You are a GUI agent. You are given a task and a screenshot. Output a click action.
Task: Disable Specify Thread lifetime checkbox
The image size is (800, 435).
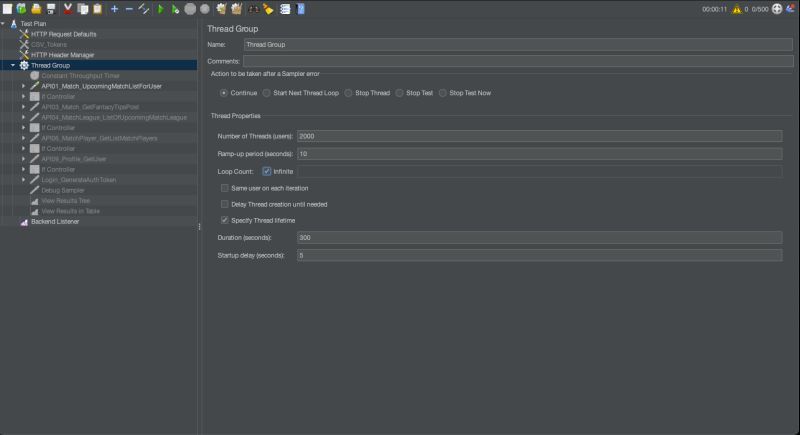(x=224, y=220)
